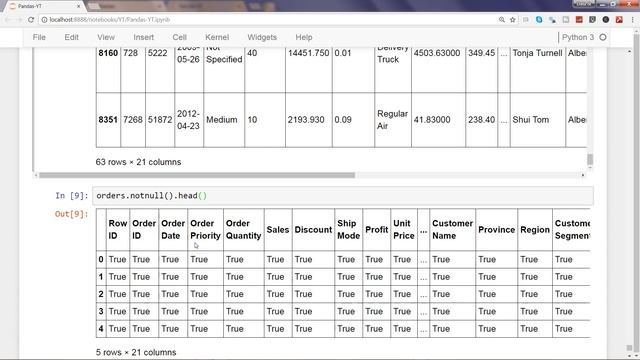This screenshot has height=360, width=640.
Task: Check the kernel idle indicator circle
Action: (603, 37)
